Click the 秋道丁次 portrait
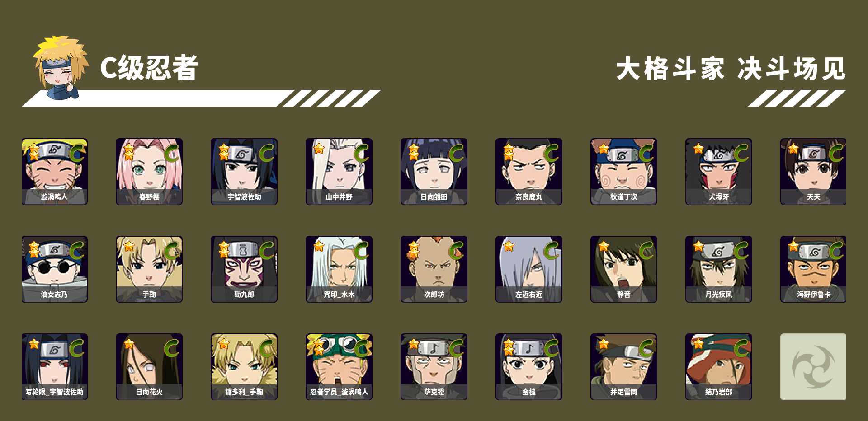This screenshot has height=421, width=868. [624, 172]
